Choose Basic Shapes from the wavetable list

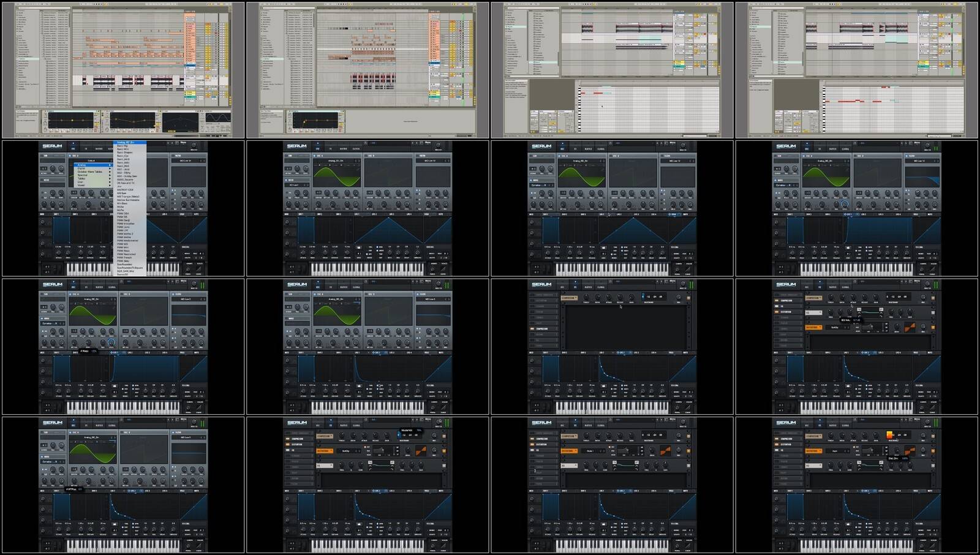click(x=125, y=153)
